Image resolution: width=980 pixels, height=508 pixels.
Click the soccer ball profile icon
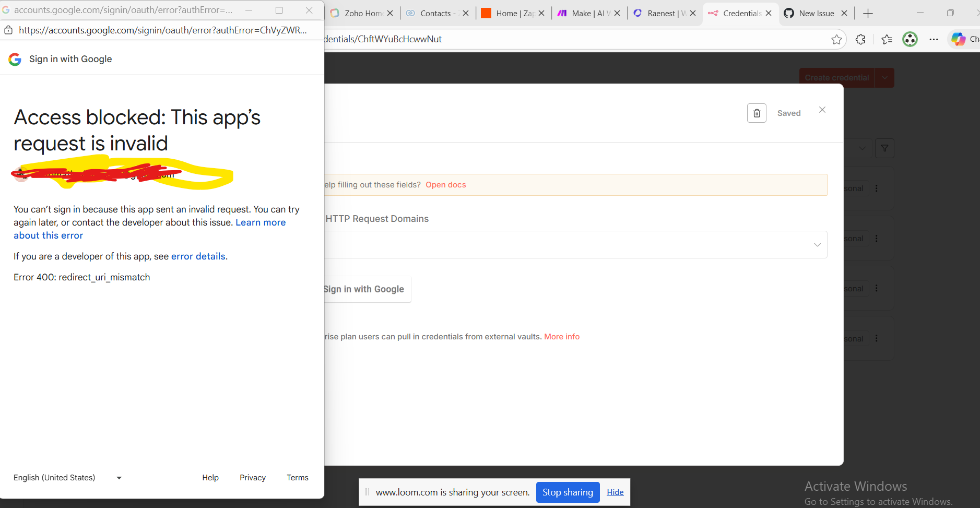tap(910, 39)
